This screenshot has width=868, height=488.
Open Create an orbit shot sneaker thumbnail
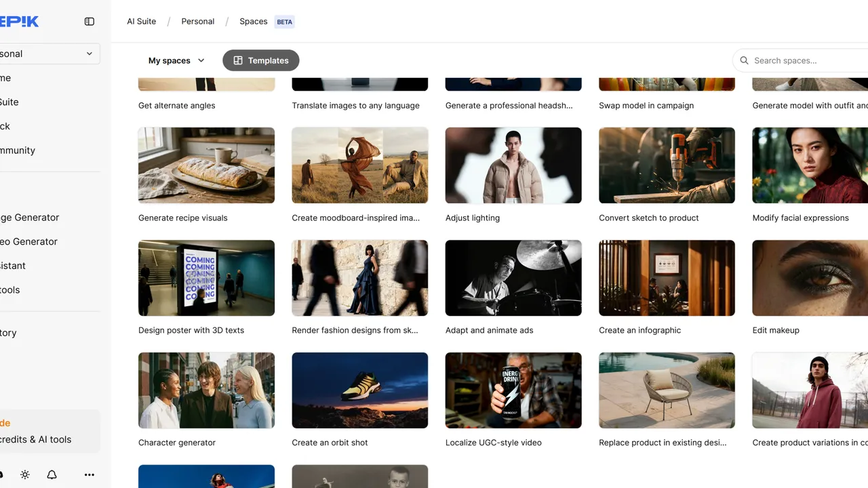(360, 390)
